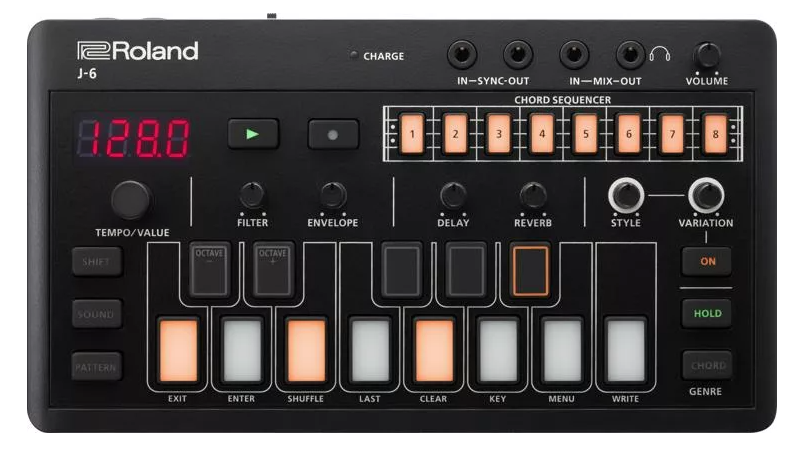Select chord sequencer step 8
Image resolution: width=799 pixels, height=449 pixels.
[x=714, y=133]
